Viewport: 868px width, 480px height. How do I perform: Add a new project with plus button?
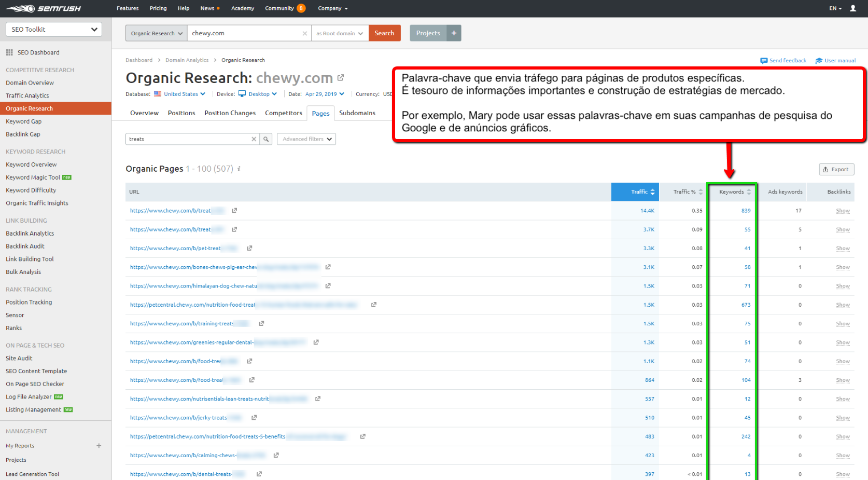tap(454, 33)
